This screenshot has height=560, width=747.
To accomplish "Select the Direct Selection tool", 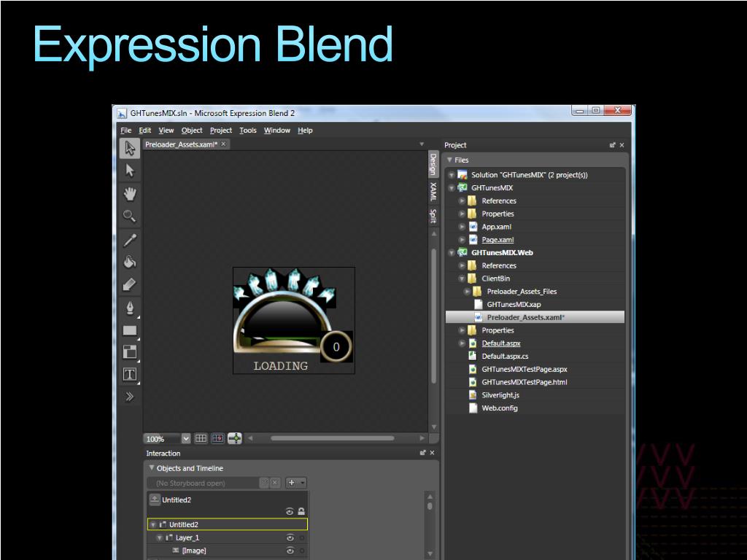I will click(130, 171).
